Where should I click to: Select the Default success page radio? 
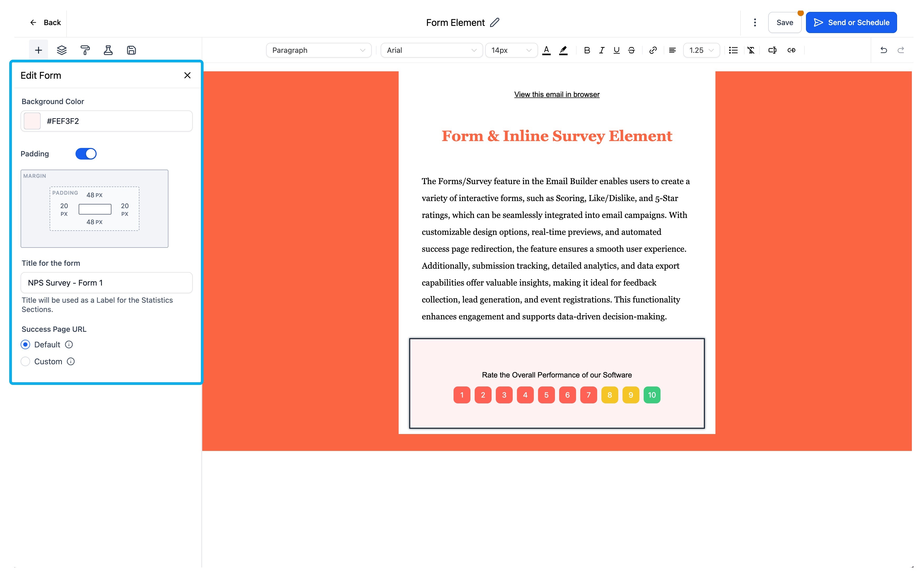25,344
